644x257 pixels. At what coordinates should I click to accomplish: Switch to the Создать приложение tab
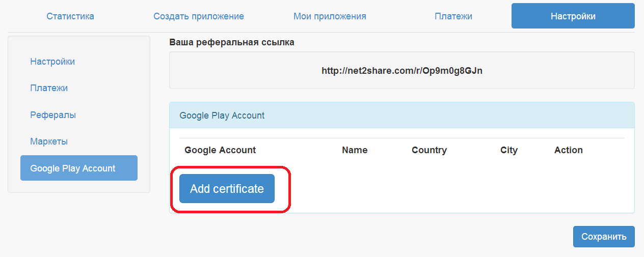[x=199, y=16]
